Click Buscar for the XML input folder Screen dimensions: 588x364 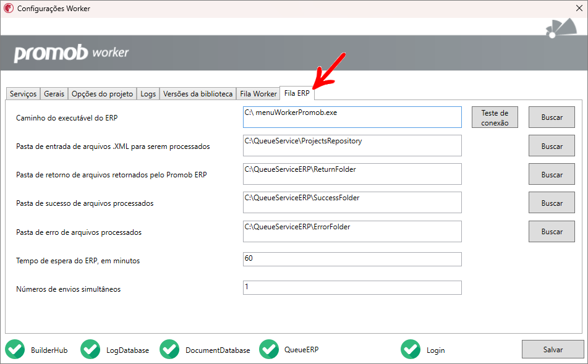[552, 146]
